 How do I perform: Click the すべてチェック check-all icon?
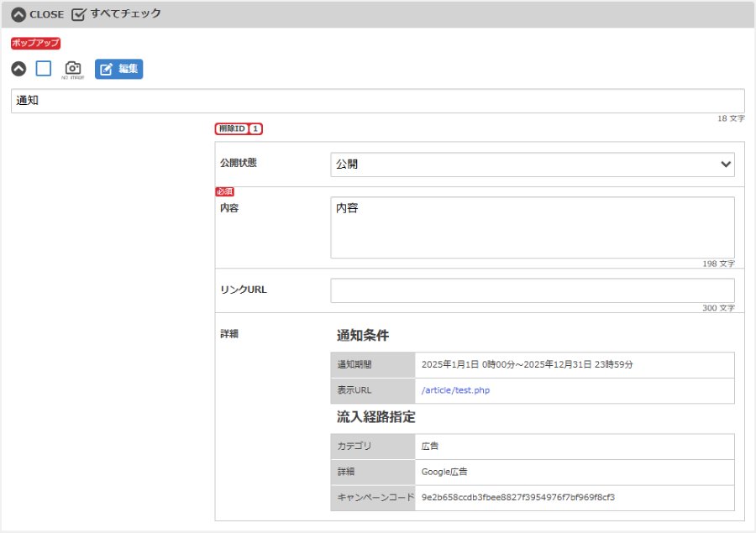pyautogui.click(x=78, y=14)
